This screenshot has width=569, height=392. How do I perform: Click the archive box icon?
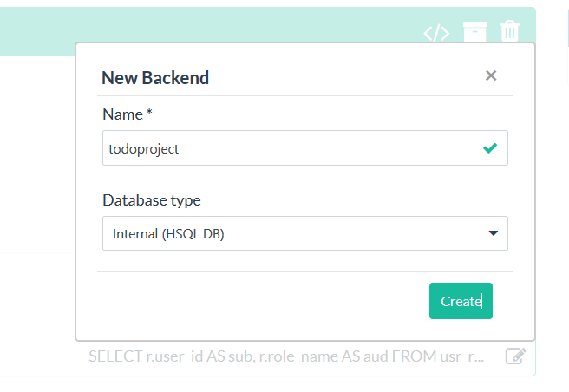point(475,32)
